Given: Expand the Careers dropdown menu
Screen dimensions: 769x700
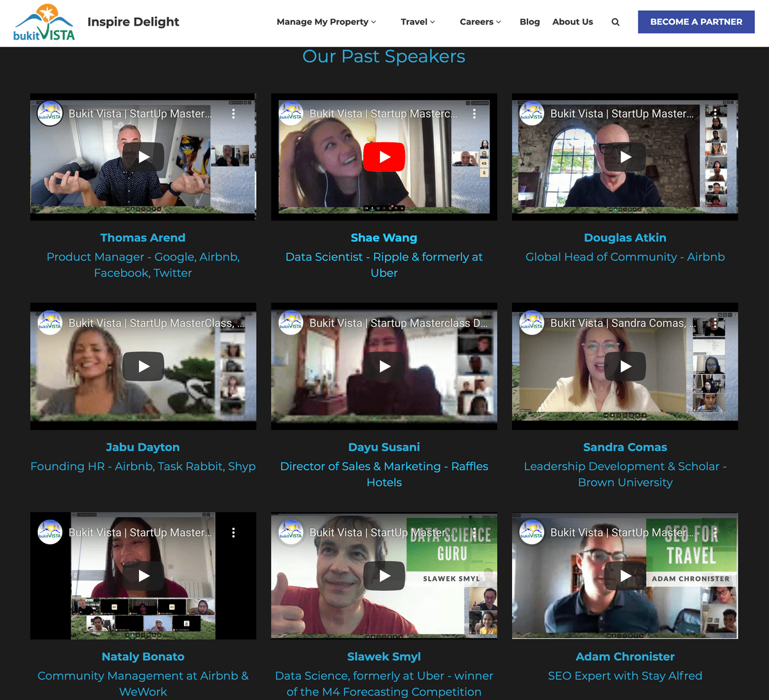Looking at the screenshot, I should pos(481,22).
